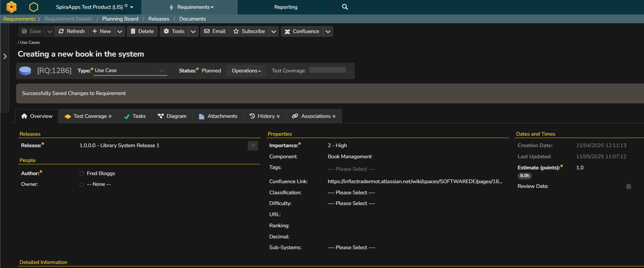Click the release arrow navigation icon

point(253,145)
